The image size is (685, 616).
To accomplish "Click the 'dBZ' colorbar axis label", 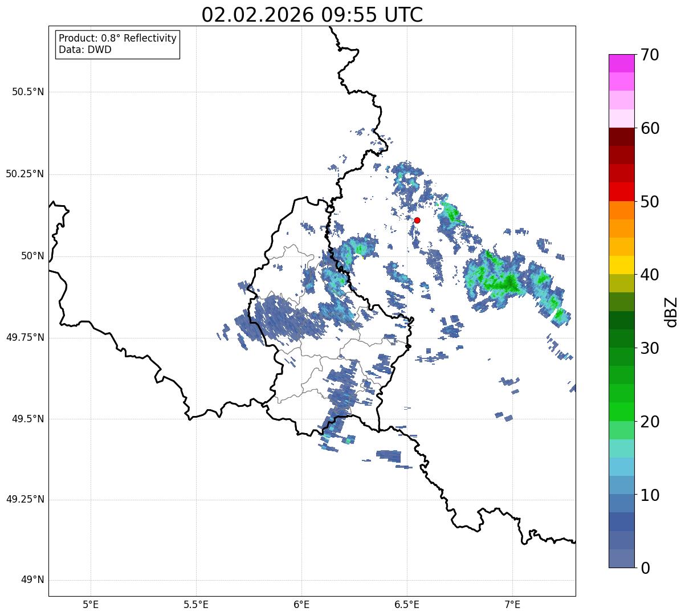I will tap(671, 311).
